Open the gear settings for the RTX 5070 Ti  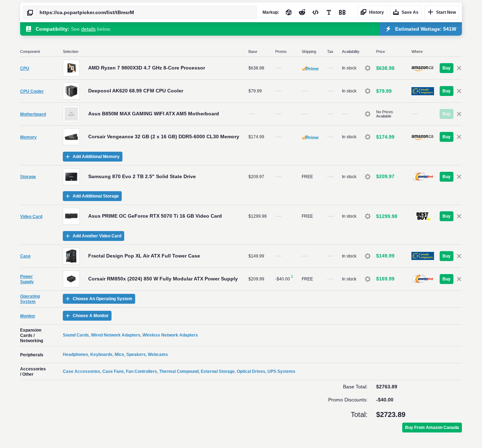click(368, 216)
